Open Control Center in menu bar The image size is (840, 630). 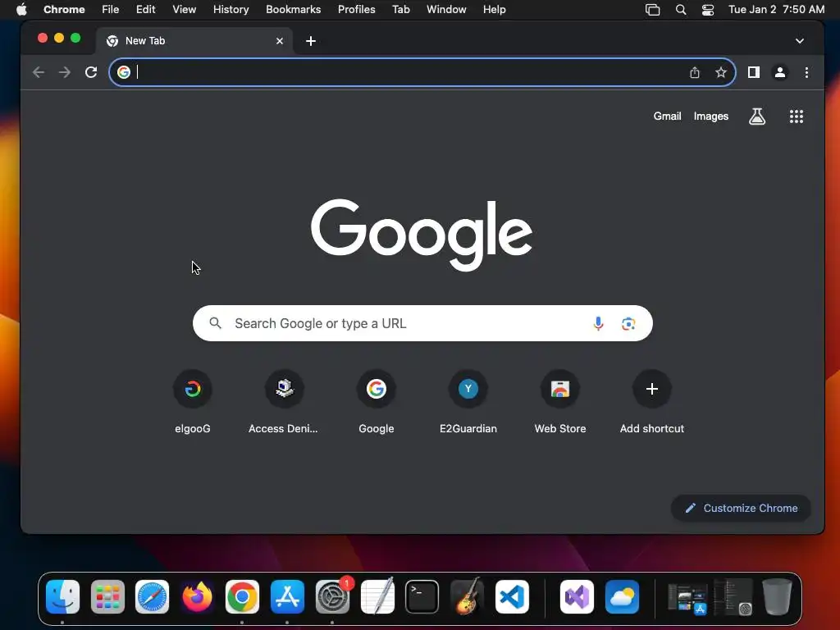click(708, 10)
